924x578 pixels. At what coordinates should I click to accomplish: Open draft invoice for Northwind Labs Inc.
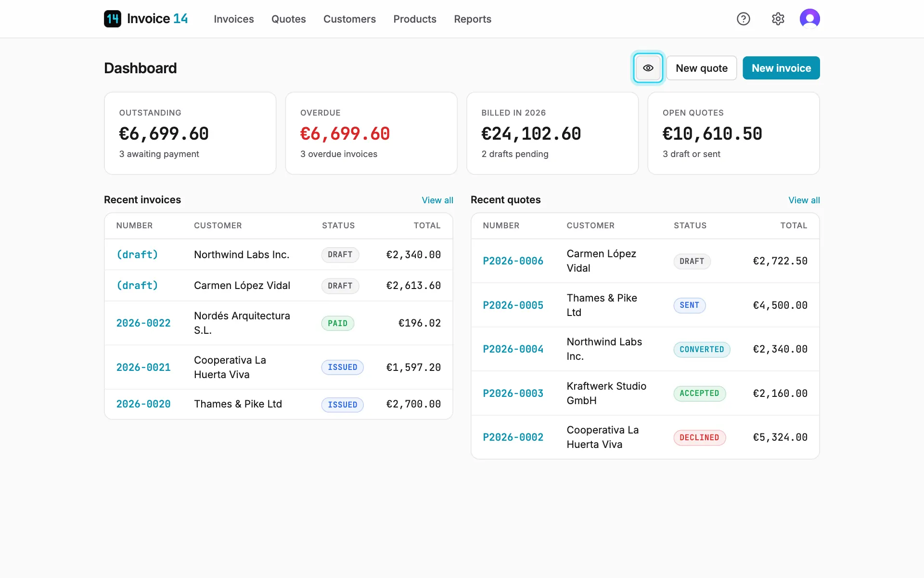[x=137, y=254]
